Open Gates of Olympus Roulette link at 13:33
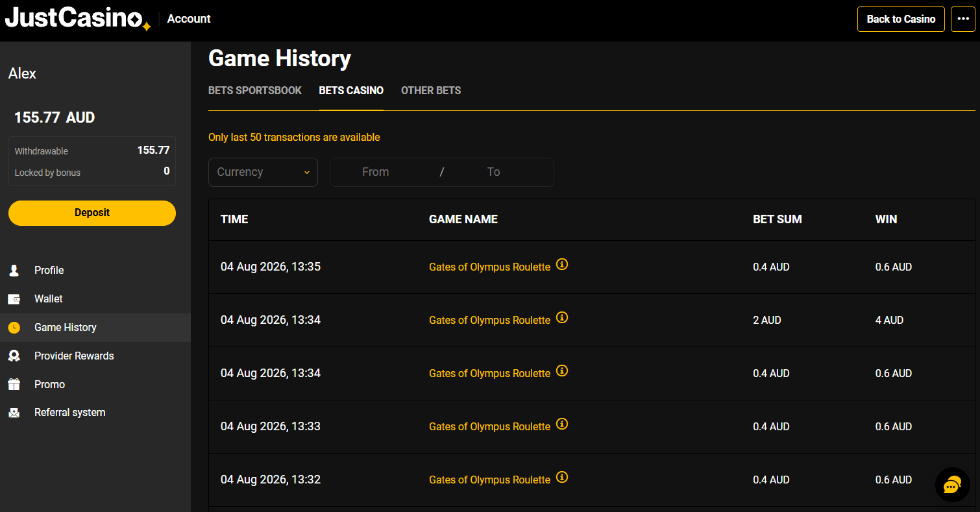 tap(489, 426)
